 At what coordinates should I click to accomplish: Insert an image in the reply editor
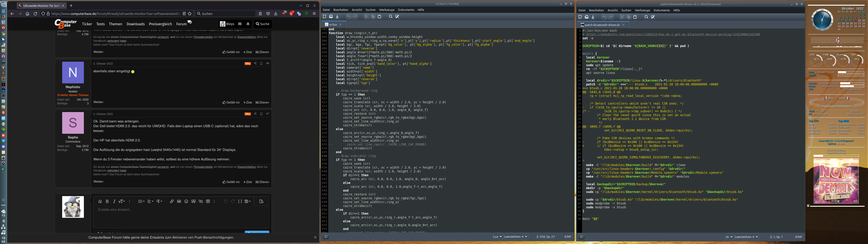coord(179,202)
